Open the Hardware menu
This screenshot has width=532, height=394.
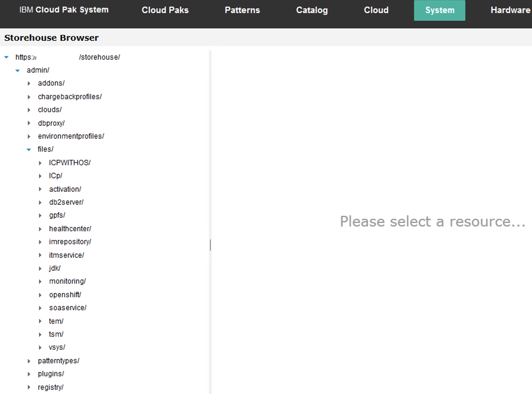[510, 10]
